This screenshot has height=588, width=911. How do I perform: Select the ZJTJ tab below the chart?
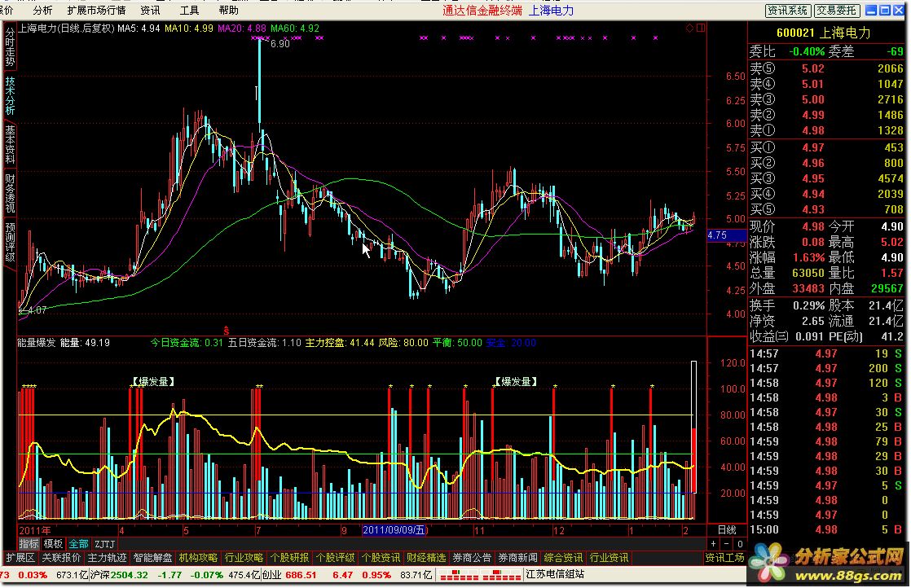105,544
